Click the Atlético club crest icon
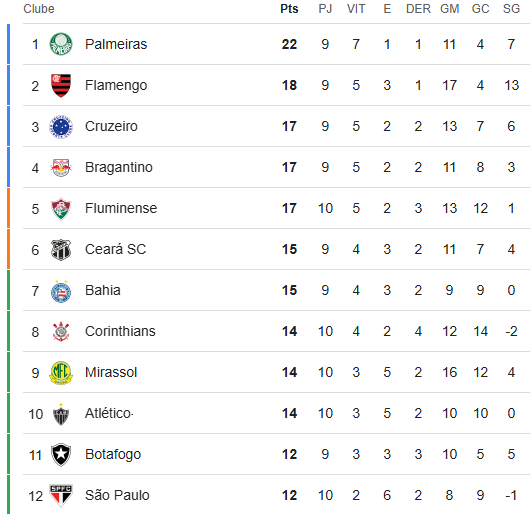 (61, 414)
